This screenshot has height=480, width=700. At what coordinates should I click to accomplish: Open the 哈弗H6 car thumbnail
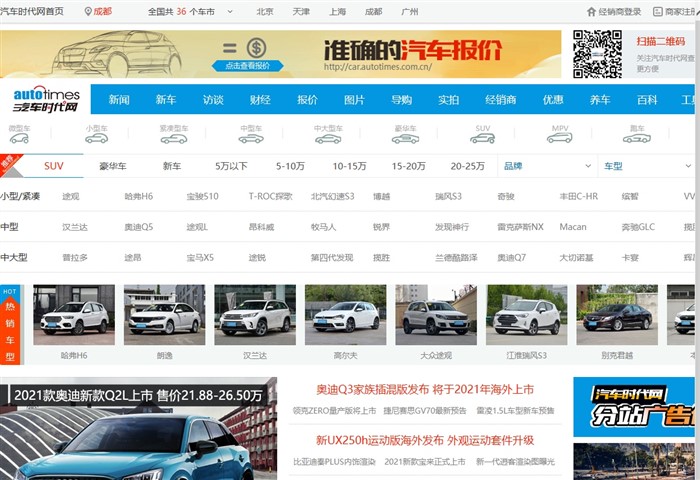pyautogui.click(x=74, y=315)
